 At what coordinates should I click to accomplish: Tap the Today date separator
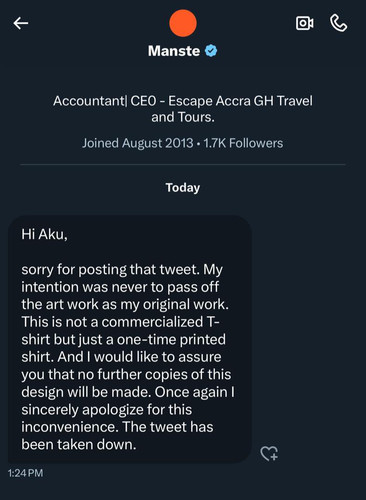pos(183,188)
